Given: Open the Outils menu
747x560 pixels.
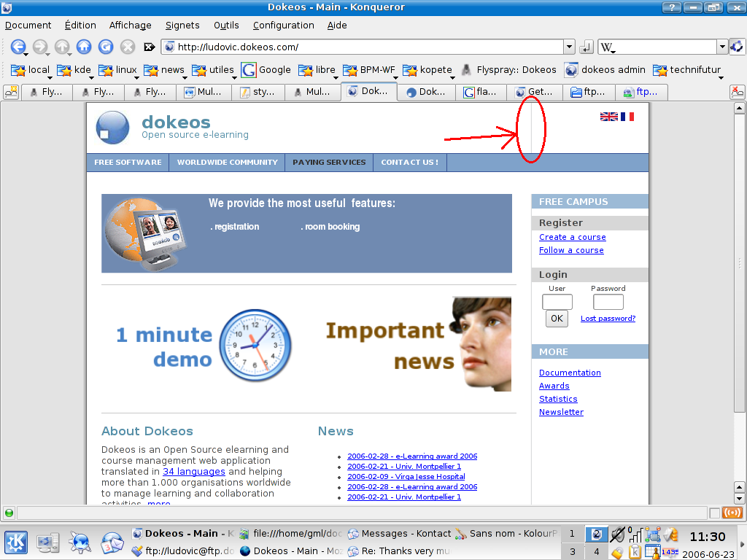Looking at the screenshot, I should 226,26.
